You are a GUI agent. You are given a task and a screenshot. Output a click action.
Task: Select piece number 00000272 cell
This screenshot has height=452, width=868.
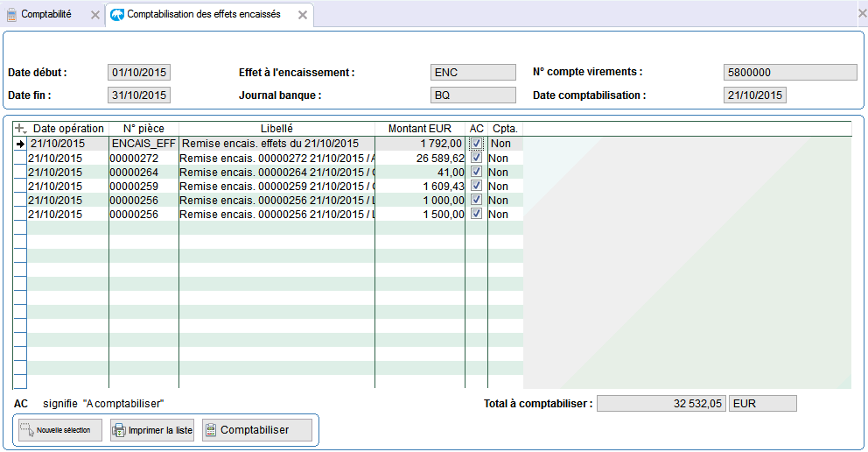tap(143, 159)
